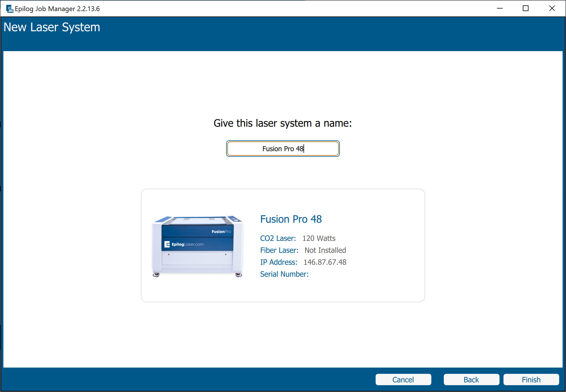Click the Epilog Job Manager 2.2.13.6 title text
This screenshot has height=392, width=566.
(x=57, y=9)
